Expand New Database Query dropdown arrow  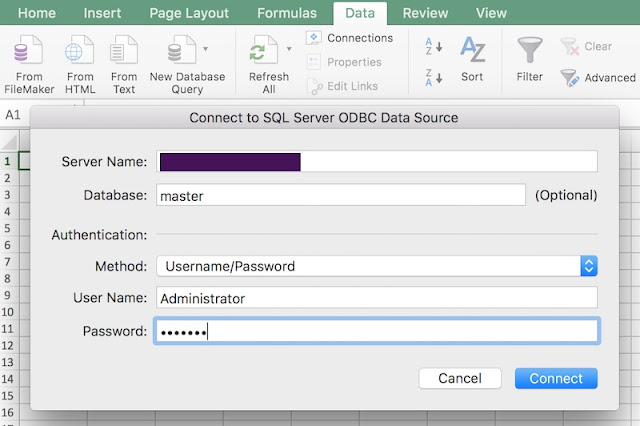(206, 49)
